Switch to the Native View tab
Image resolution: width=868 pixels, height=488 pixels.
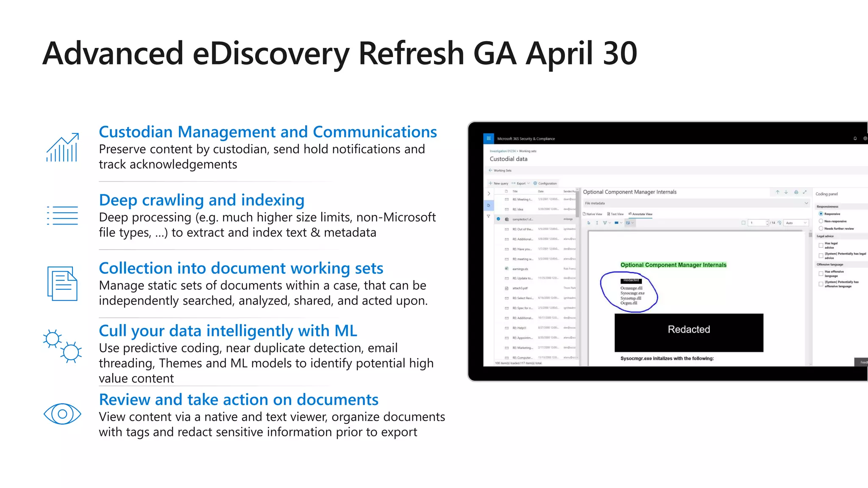point(593,214)
